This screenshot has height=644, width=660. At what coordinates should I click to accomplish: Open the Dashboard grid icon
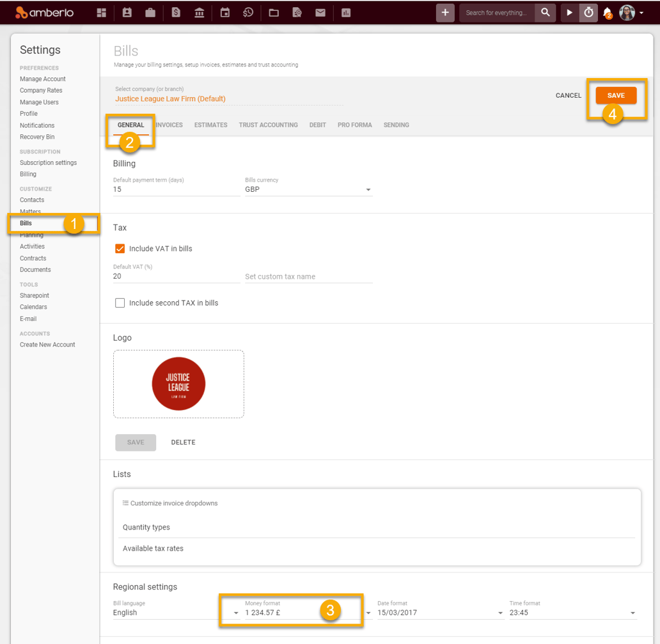pyautogui.click(x=101, y=12)
